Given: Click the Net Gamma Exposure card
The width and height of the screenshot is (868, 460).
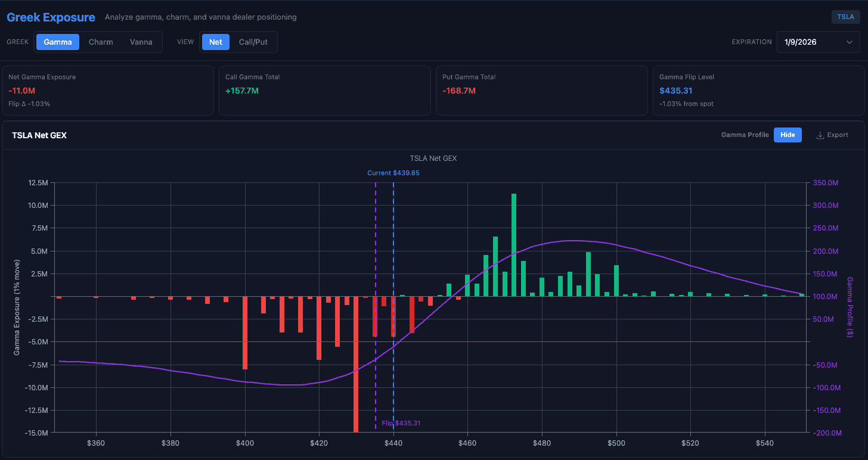Looking at the screenshot, I should pos(108,90).
